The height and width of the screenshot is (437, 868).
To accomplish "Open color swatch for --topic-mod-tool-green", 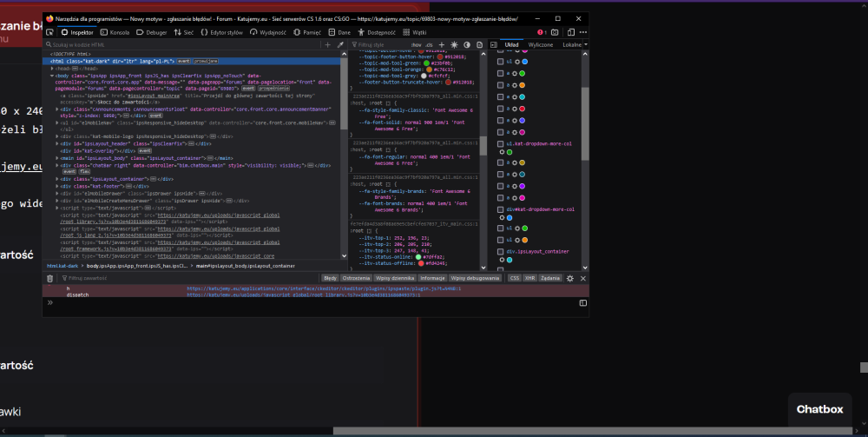I will 425,63.
